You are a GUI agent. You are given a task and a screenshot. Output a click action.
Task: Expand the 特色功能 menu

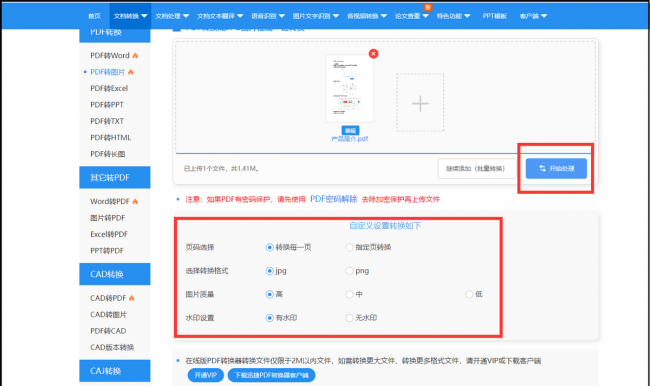coord(453,16)
